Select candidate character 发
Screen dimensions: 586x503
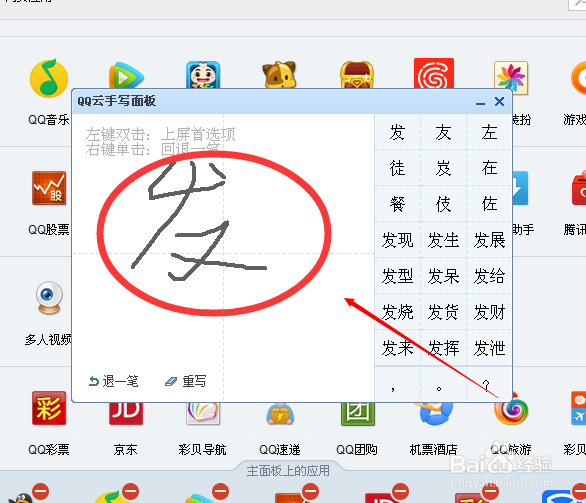pos(397,132)
